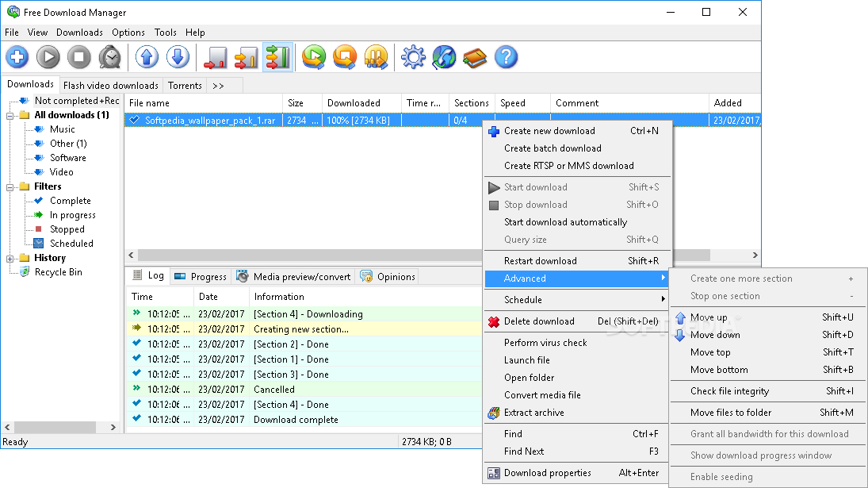The height and width of the screenshot is (488, 868).
Task: Select Heavy traffic mode toolbar icon
Action: 277,57
